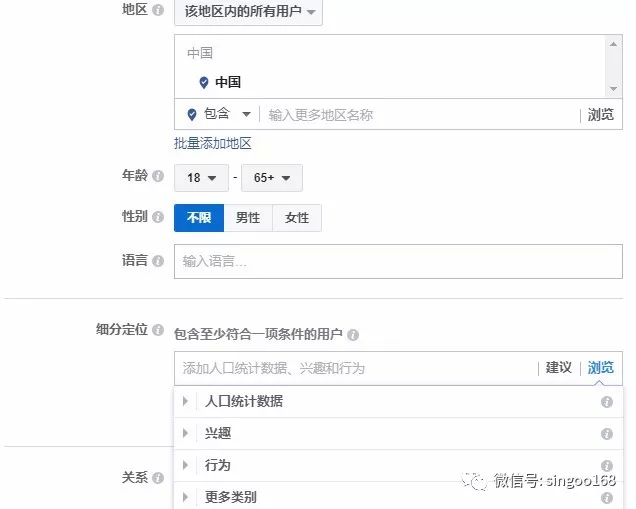Click the grey 中国 country header
Image resolution: width=636 pixels, height=509 pixels.
200,53
